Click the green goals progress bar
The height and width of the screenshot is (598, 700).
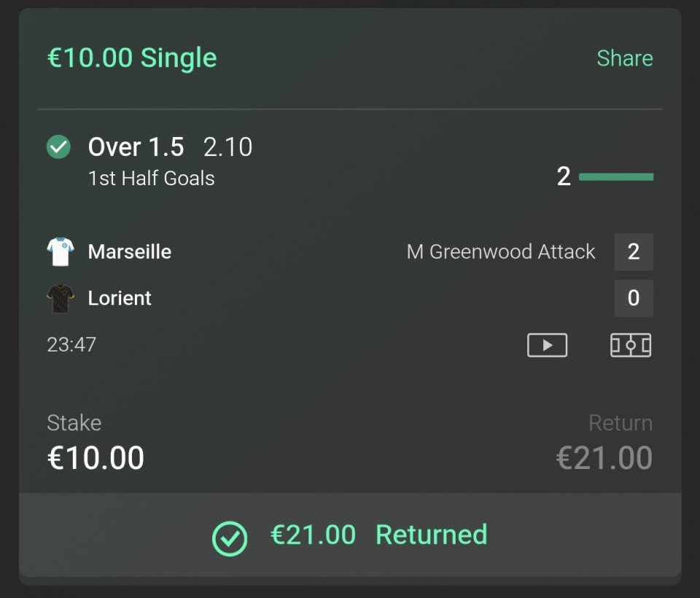(616, 176)
